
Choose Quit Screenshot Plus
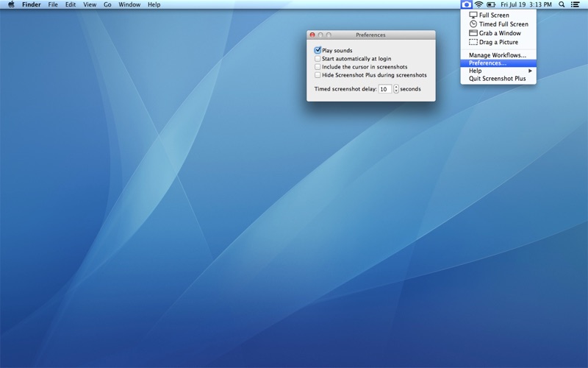coord(498,79)
